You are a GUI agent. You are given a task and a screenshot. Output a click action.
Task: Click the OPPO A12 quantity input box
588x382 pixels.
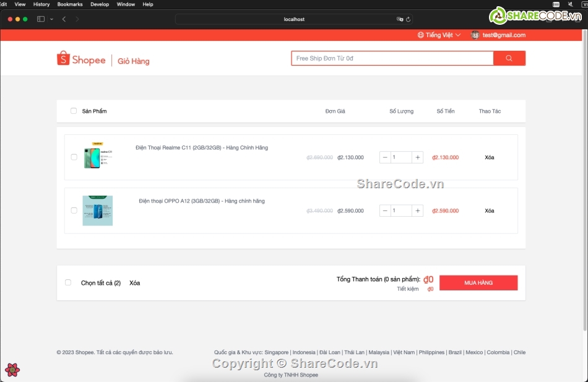pos(401,211)
